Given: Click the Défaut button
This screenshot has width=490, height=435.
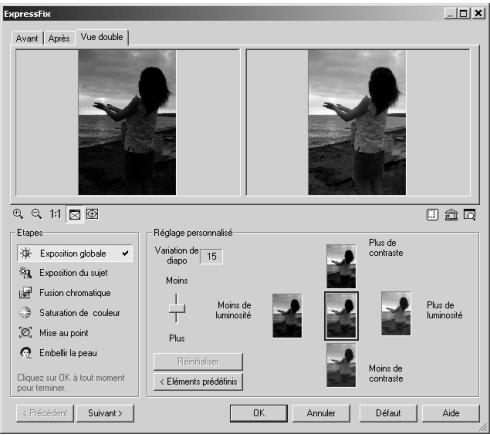Looking at the screenshot, I should coord(388,413).
